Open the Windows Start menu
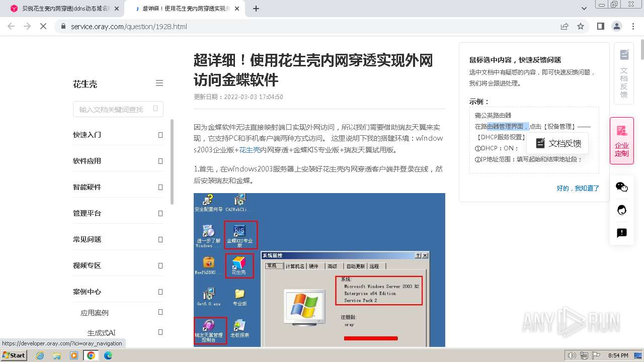 [x=14, y=355]
